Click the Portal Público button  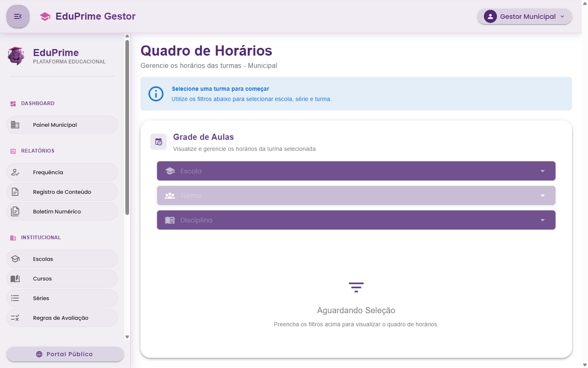coord(65,354)
